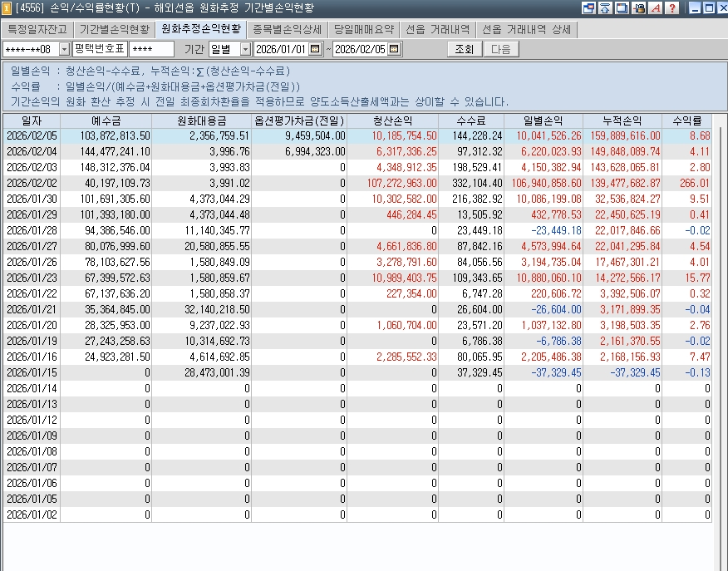
Task: Click the red letter A font icon
Action: tap(656, 7)
